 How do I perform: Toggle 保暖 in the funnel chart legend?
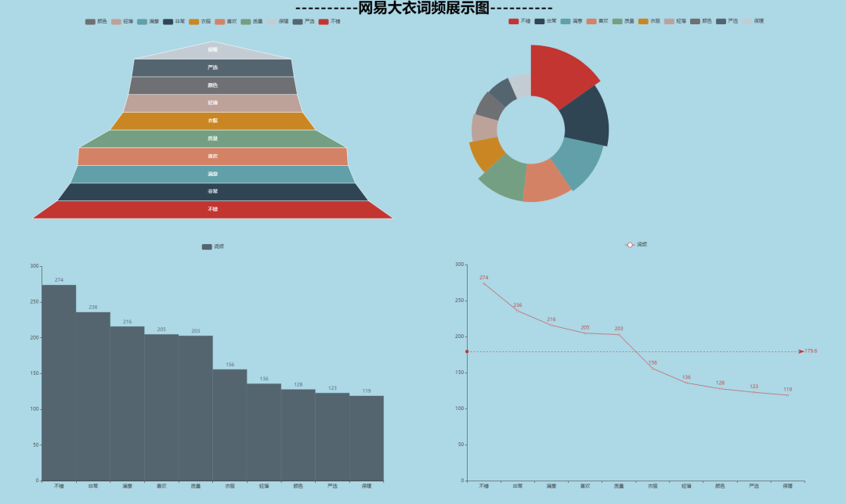(277, 22)
